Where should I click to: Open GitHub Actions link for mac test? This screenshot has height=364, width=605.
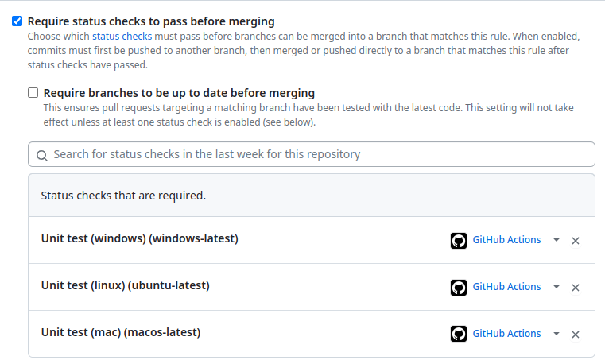[x=506, y=334]
